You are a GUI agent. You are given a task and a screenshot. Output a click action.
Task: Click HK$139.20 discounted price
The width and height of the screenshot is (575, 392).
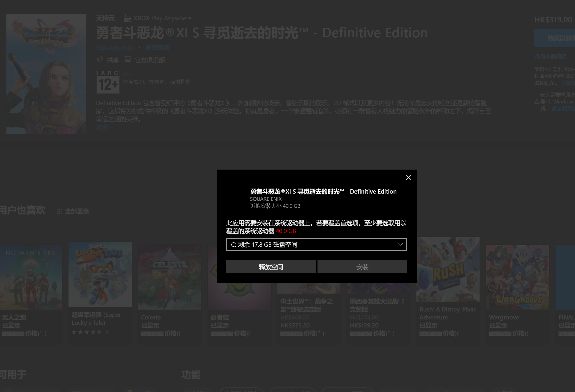[x=364, y=325]
